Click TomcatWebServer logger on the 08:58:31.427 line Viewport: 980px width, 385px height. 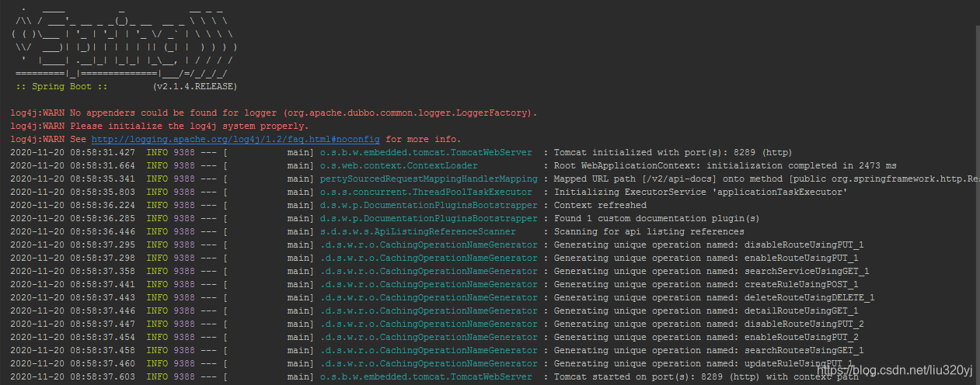click(x=426, y=152)
